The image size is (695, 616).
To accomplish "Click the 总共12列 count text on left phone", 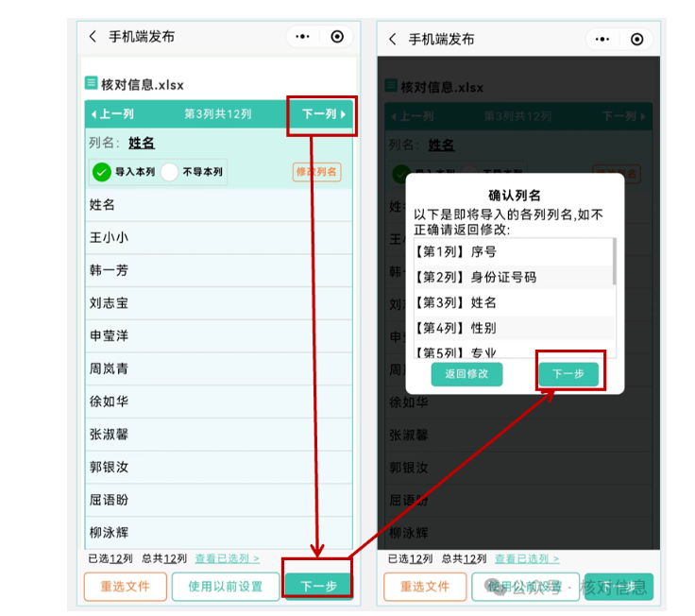I will 164,558.
